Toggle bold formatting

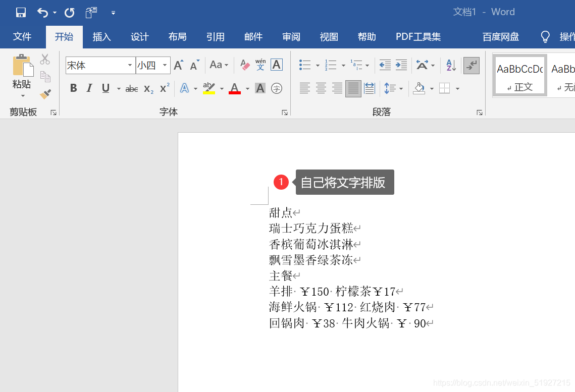73,88
